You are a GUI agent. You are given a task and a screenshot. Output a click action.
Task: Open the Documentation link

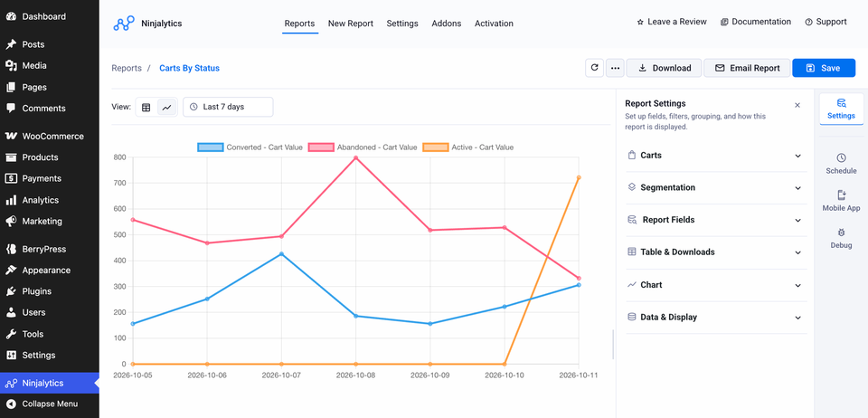[756, 22]
